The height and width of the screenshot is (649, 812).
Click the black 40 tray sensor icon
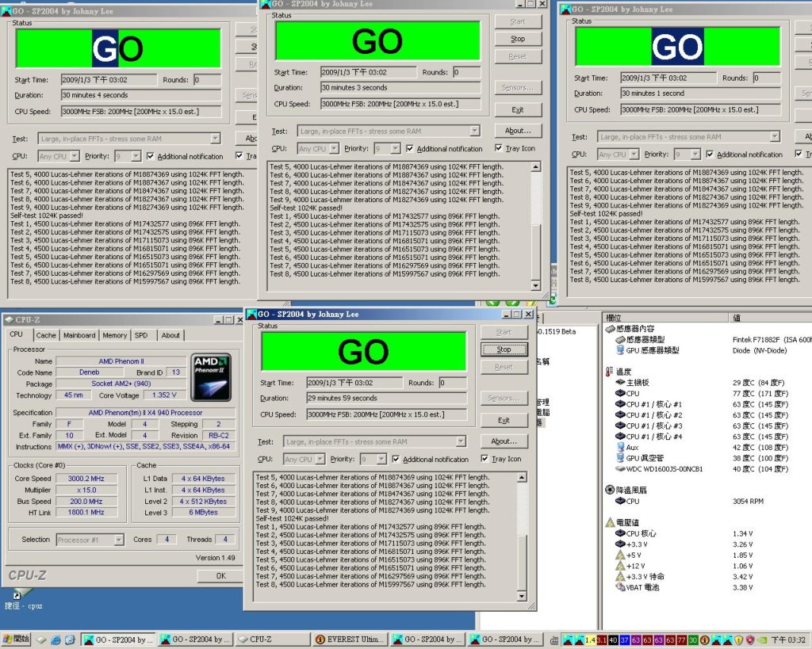(x=613, y=640)
